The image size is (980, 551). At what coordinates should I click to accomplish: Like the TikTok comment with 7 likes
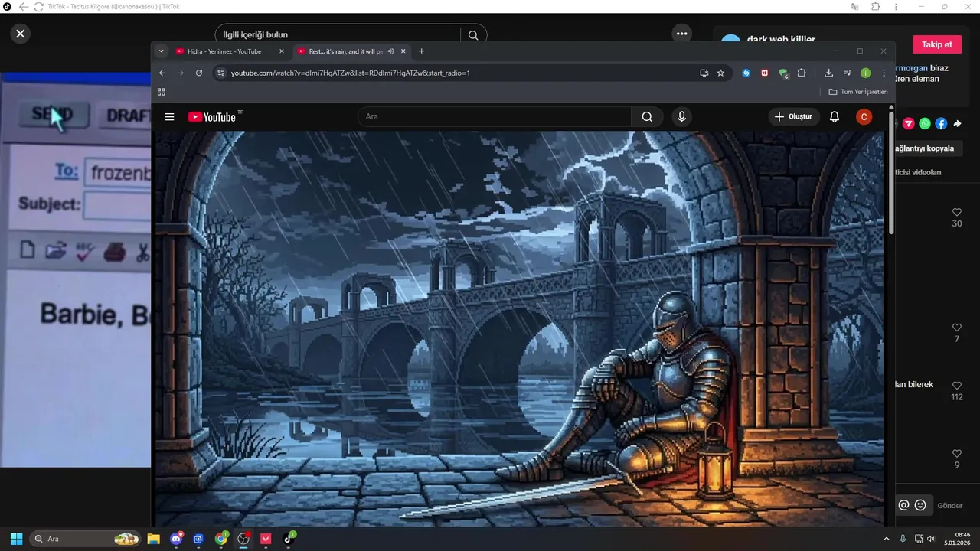coord(957,328)
